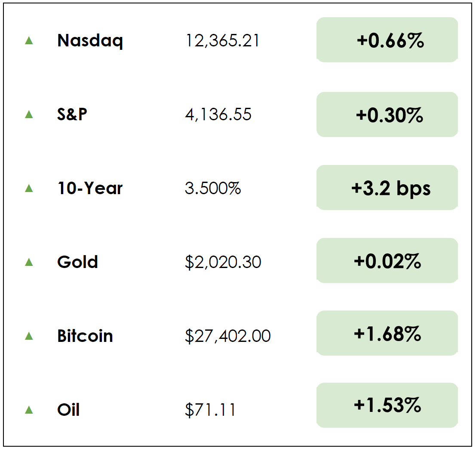Click the +0.02% Gold change badge

[387, 261]
